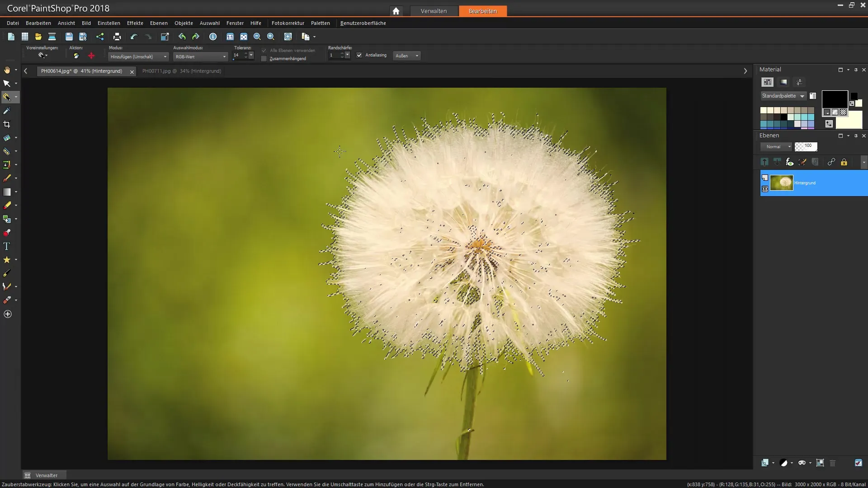Toggle the Antialiasing checkbox
868x488 pixels.
[359, 55]
